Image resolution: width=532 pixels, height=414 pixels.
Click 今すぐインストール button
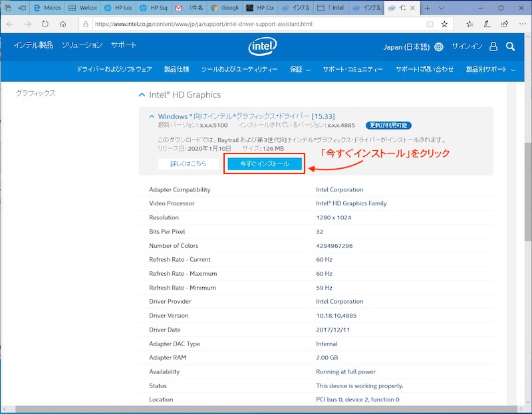click(x=265, y=163)
